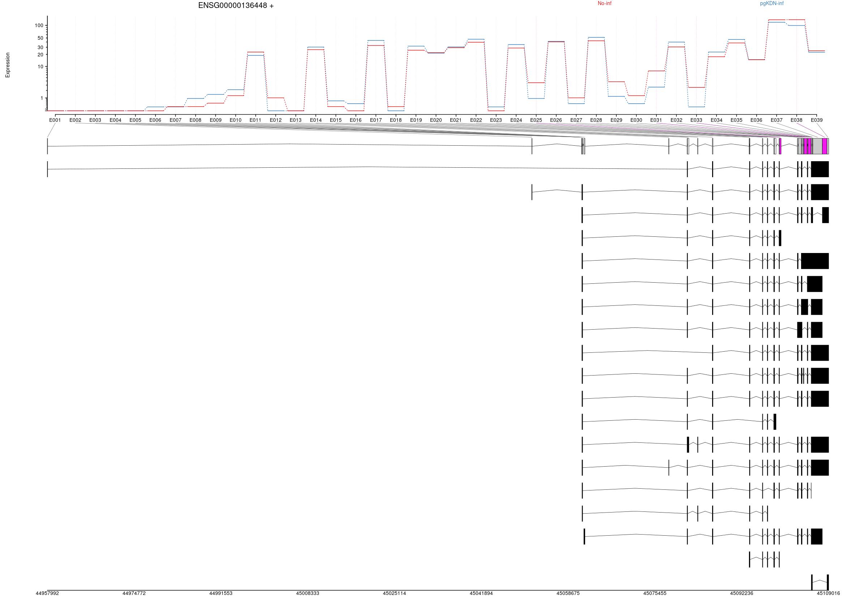Image resolution: width=868 pixels, height=600 pixels.
Task: Click exon label E012
Action: tap(276, 120)
